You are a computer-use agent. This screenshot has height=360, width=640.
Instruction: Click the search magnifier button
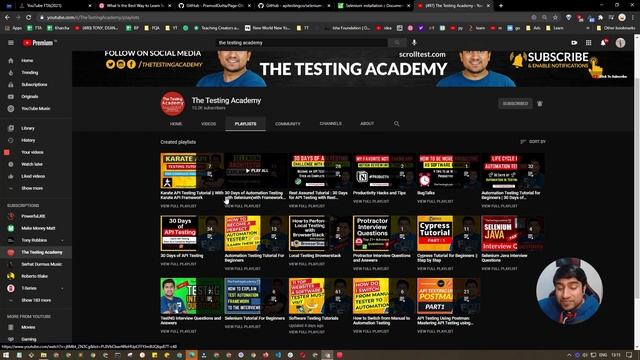pyautogui.click(x=397, y=42)
